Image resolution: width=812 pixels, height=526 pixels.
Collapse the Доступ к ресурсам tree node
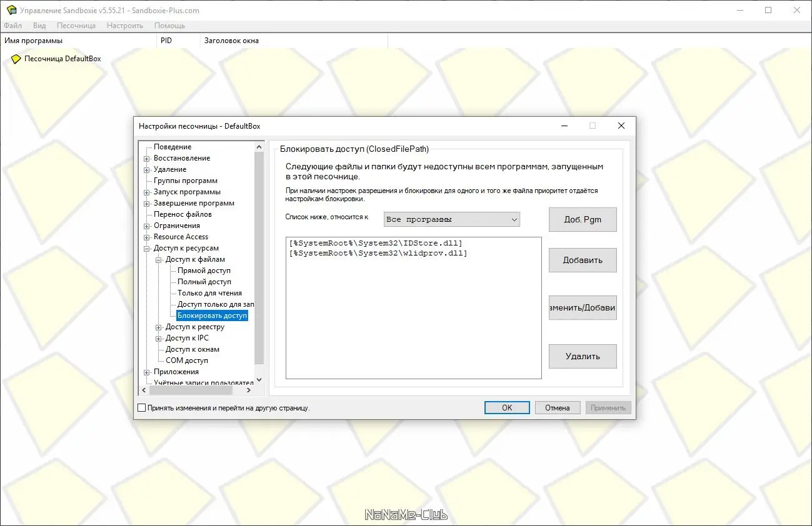click(x=147, y=249)
